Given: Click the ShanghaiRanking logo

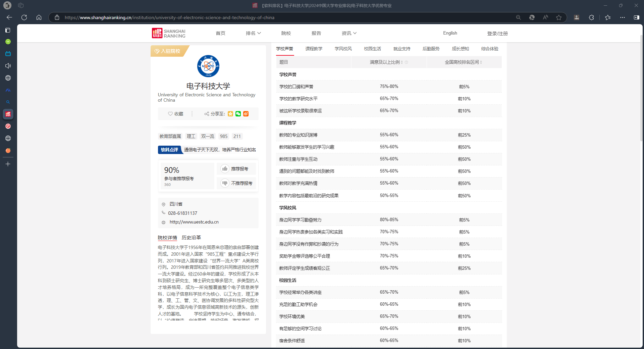Looking at the screenshot, I should (x=169, y=33).
